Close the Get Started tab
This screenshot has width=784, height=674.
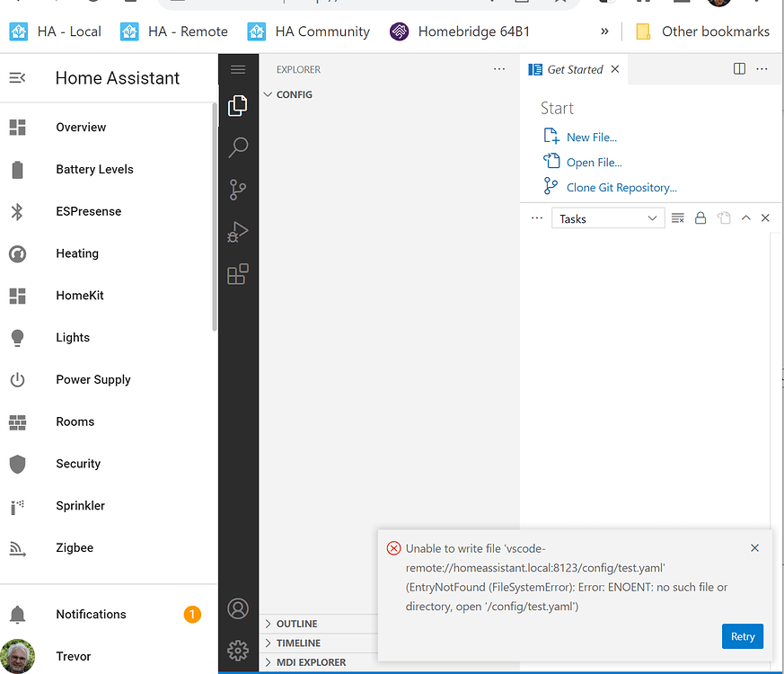(x=615, y=69)
